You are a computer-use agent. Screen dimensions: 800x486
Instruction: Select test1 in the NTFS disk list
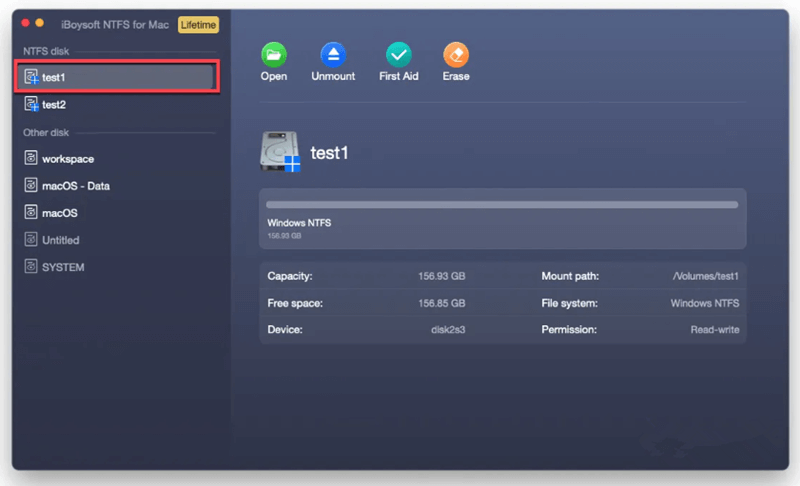pyautogui.click(x=117, y=77)
